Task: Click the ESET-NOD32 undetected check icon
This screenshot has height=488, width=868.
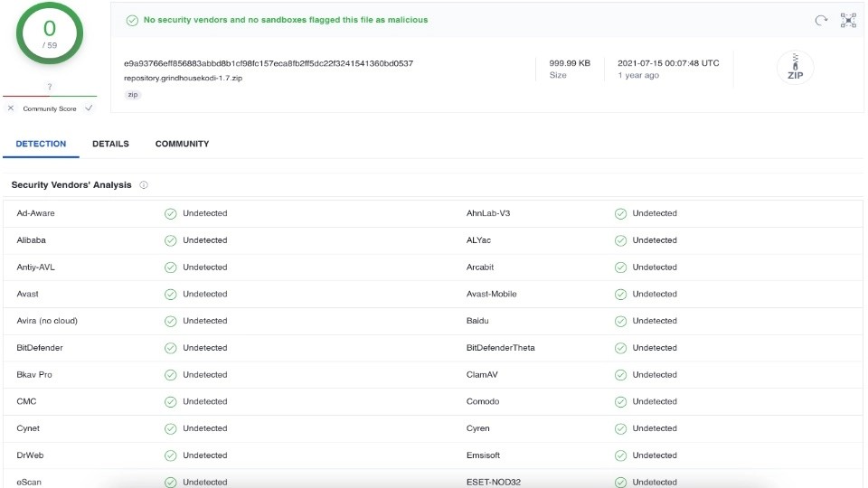Action: 620,483
